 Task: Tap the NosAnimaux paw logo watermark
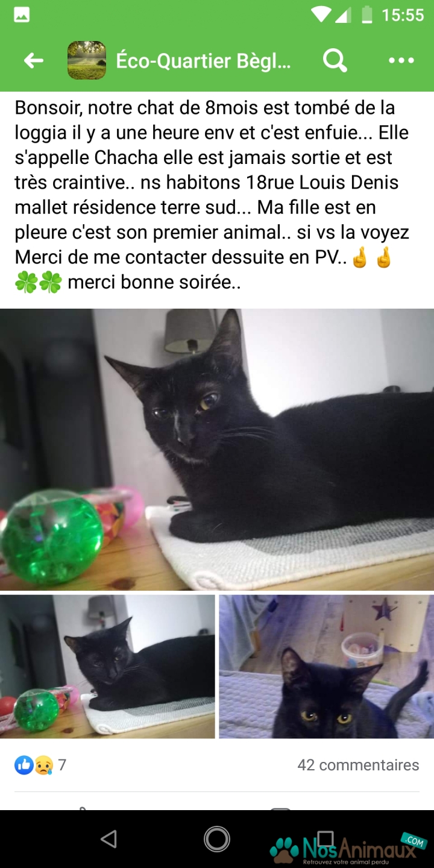coord(285,849)
